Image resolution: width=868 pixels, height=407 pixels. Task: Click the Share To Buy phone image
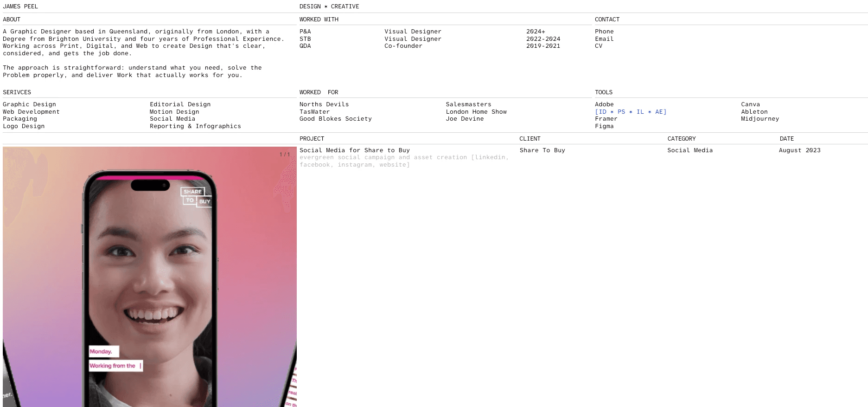click(150, 277)
